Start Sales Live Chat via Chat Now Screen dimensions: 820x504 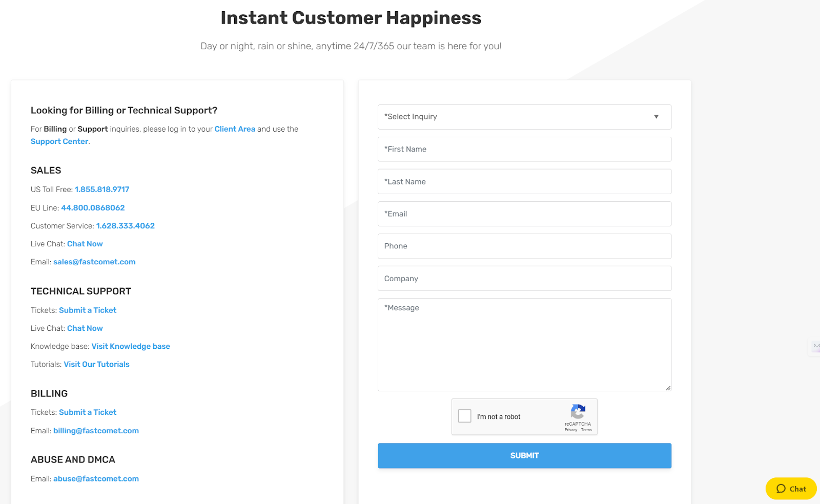85,244
